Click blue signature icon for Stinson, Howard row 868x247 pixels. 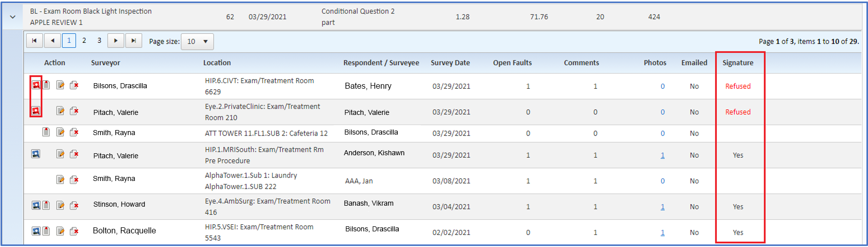point(36,205)
